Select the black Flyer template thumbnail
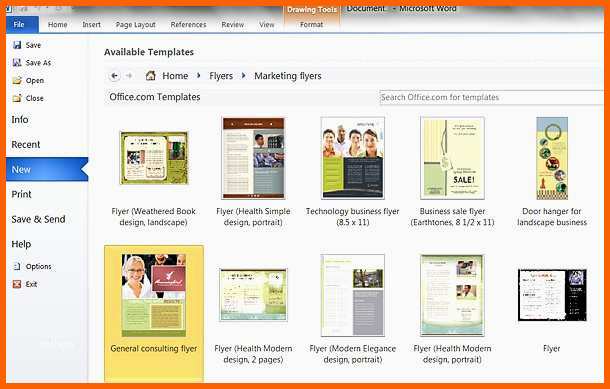This screenshot has height=389, width=610. click(552, 295)
